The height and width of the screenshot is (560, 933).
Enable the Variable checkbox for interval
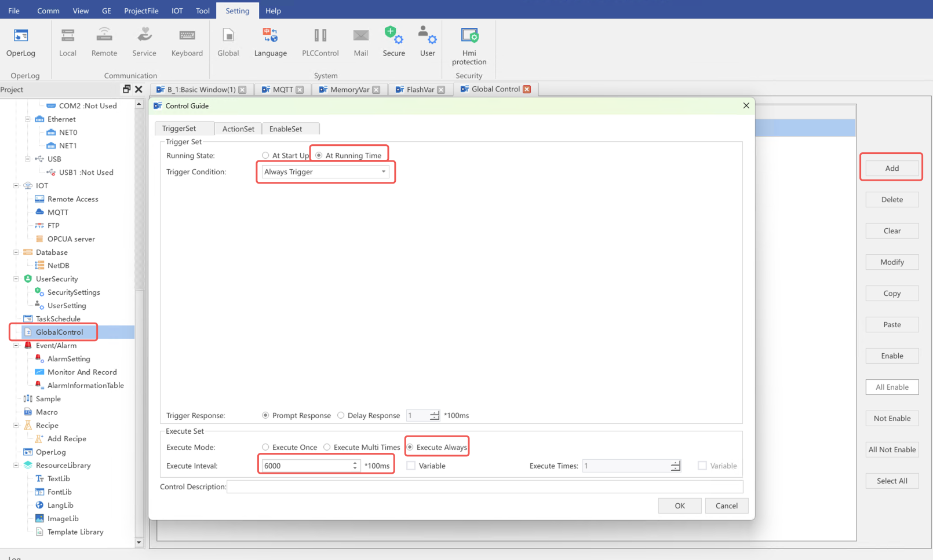point(411,466)
